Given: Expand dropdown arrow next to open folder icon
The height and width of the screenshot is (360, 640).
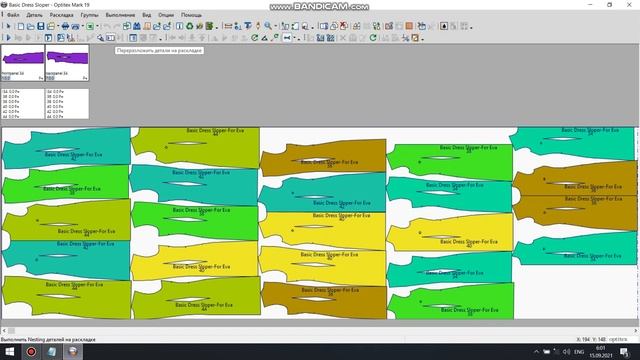Looking at the screenshot, I should 58,27.
